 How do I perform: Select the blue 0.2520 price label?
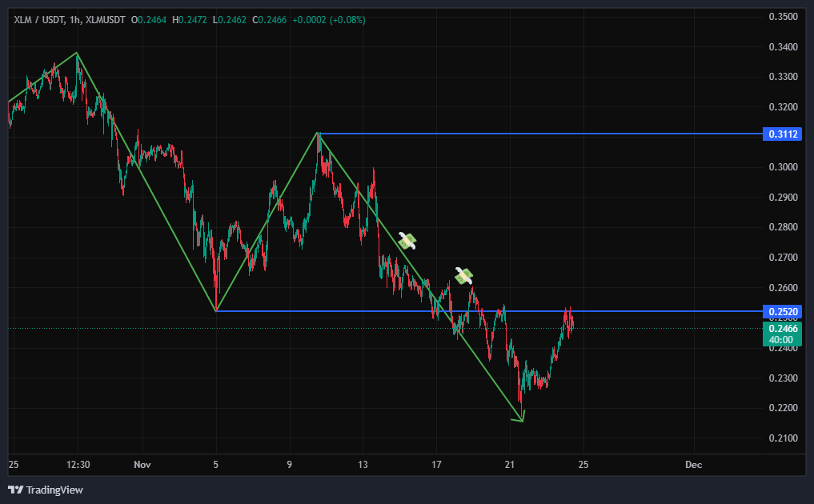tap(784, 311)
